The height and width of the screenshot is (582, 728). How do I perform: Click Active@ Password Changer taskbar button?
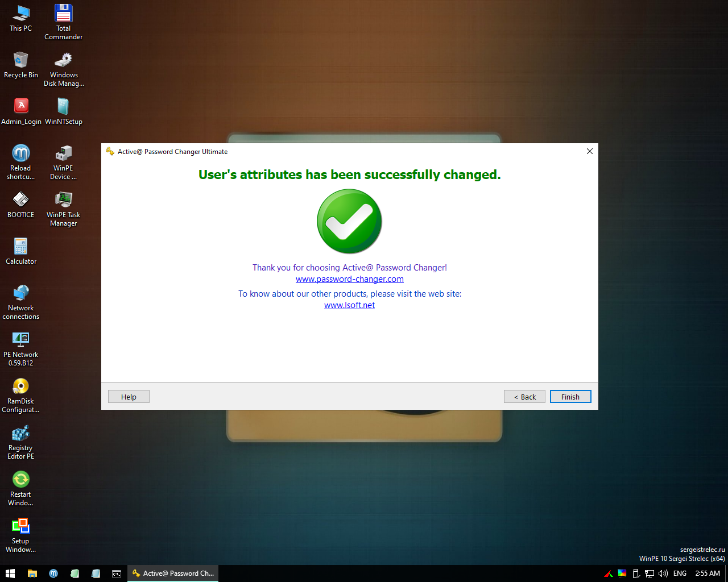tap(173, 573)
